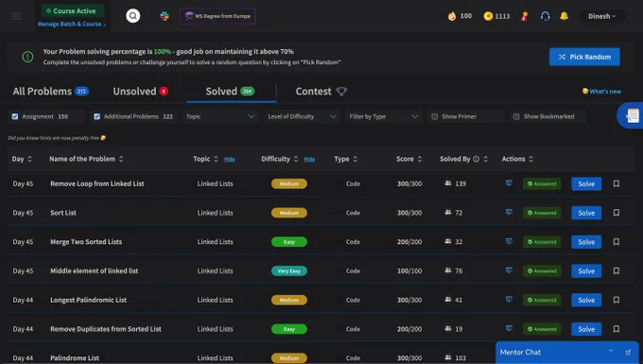This screenshot has height=364, width=643.
Task: Open discussion icon for Sort List row
Action: point(509,212)
